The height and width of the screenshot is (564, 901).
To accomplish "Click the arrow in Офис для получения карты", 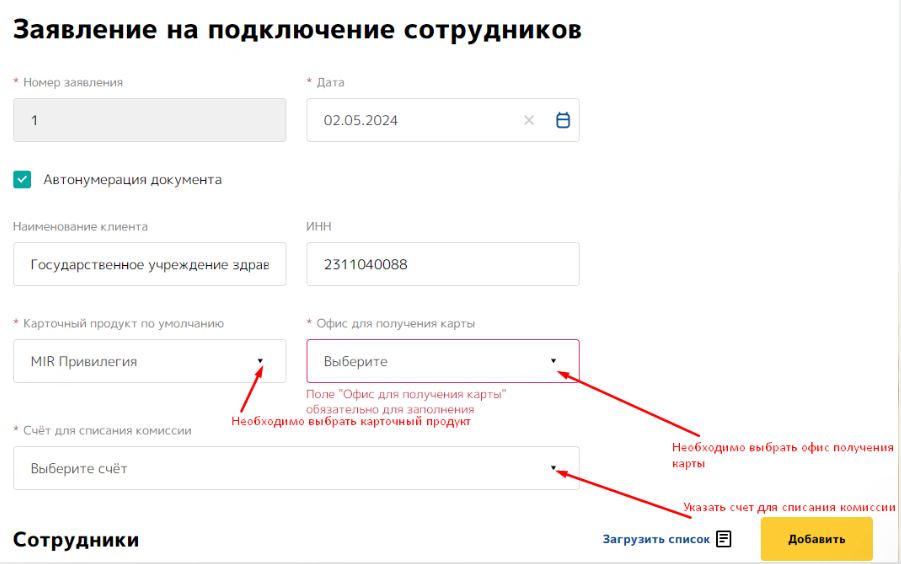I will 553,361.
